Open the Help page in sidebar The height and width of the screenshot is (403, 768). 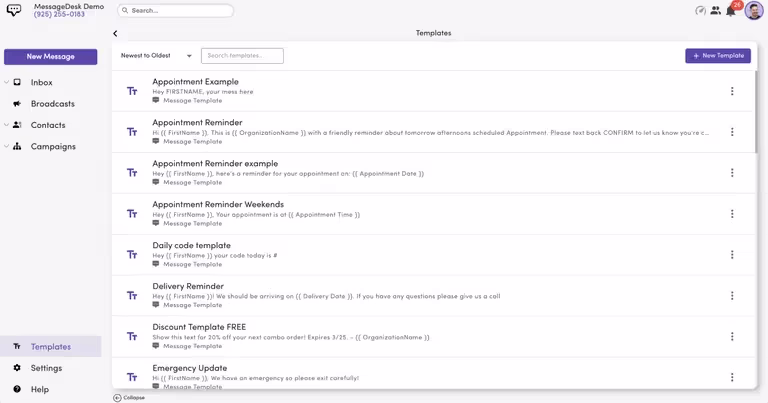[40, 389]
